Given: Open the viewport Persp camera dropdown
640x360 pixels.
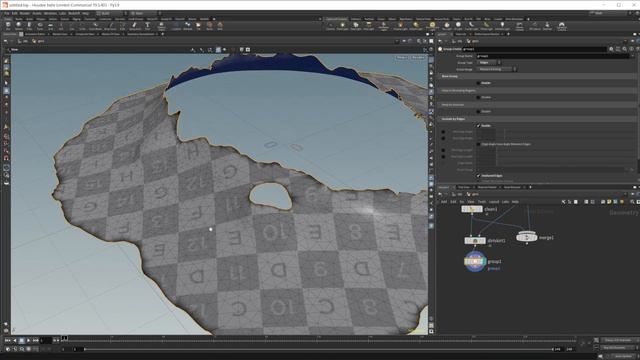Looking at the screenshot, I should click(x=402, y=58).
